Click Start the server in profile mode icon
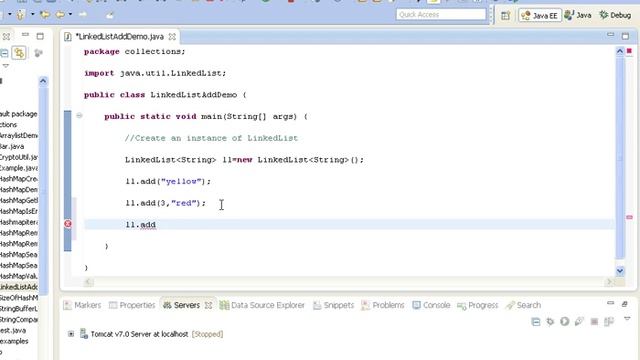640x360 pixels. pos(579,322)
